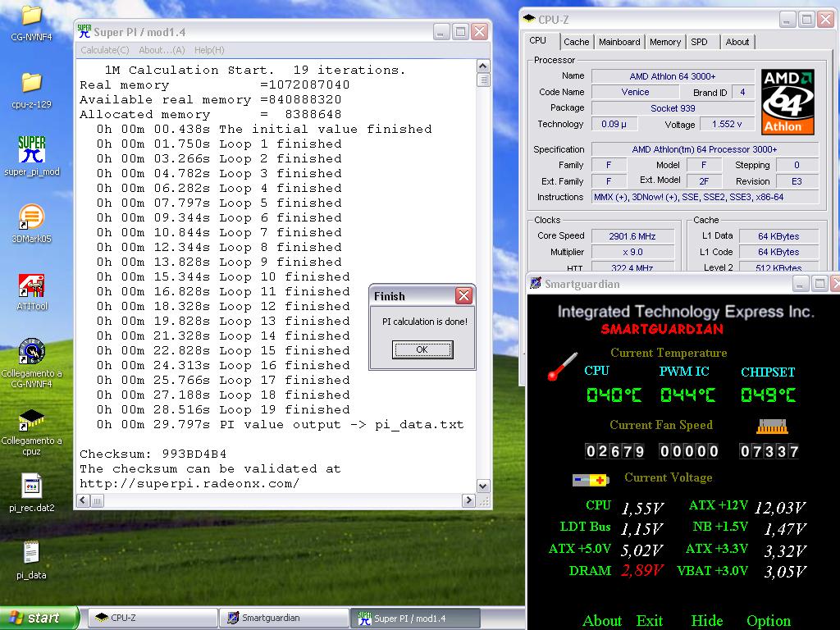
Task: Click the CPU-Z title bar chip icon
Action: click(529, 20)
